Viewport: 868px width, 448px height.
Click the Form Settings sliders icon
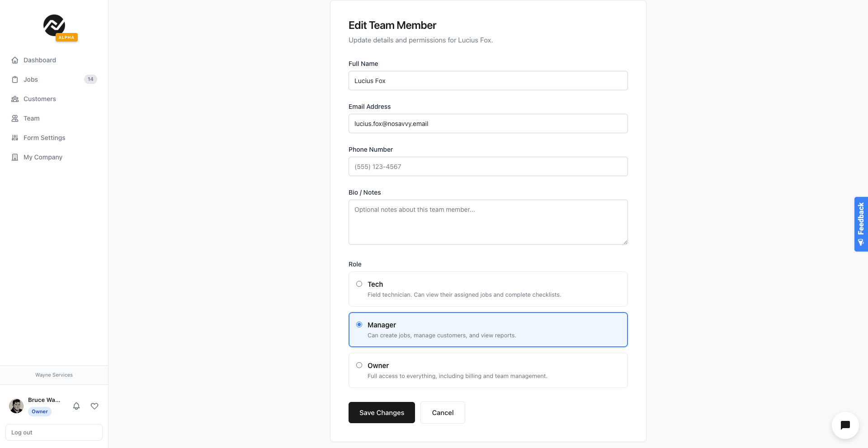pyautogui.click(x=15, y=138)
